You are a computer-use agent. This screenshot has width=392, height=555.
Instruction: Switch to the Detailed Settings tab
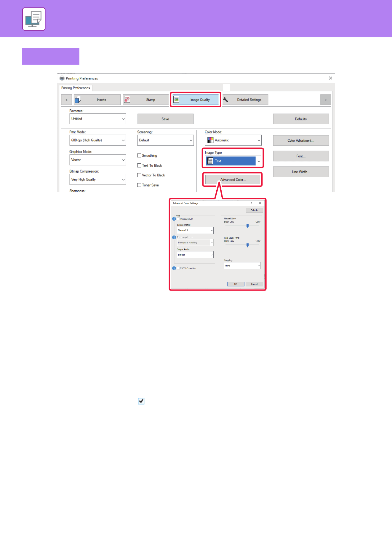[x=245, y=100]
